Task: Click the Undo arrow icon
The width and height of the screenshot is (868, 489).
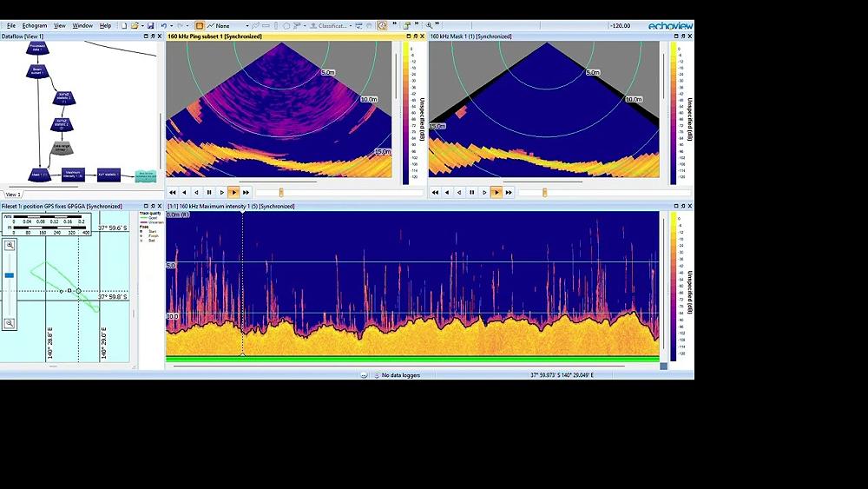Action: [164, 26]
